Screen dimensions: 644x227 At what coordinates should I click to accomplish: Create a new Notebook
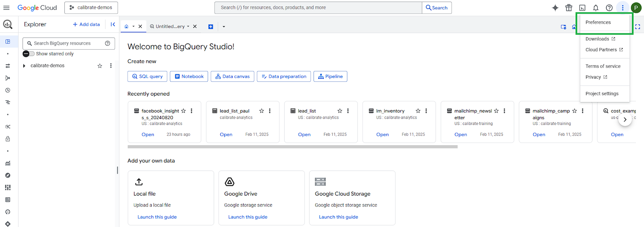[x=189, y=76]
